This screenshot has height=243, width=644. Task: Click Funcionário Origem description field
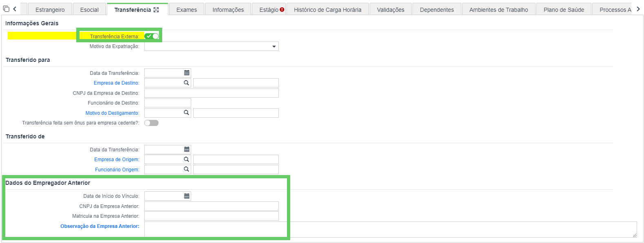[236, 169]
